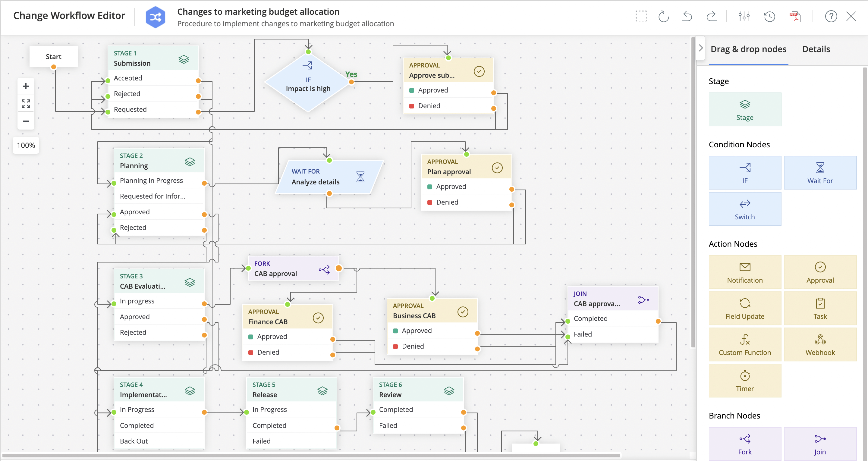This screenshot has width=868, height=461.
Task: Select the Wait For condition node
Action: (x=819, y=173)
